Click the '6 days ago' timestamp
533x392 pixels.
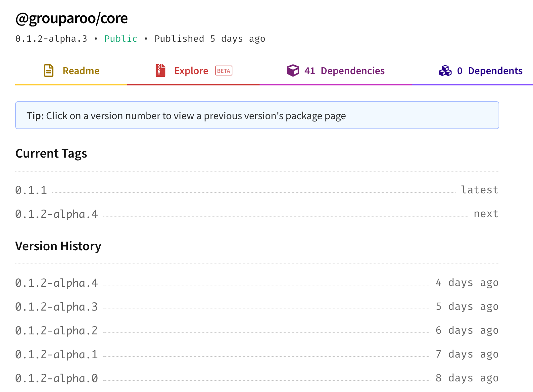[x=467, y=330]
